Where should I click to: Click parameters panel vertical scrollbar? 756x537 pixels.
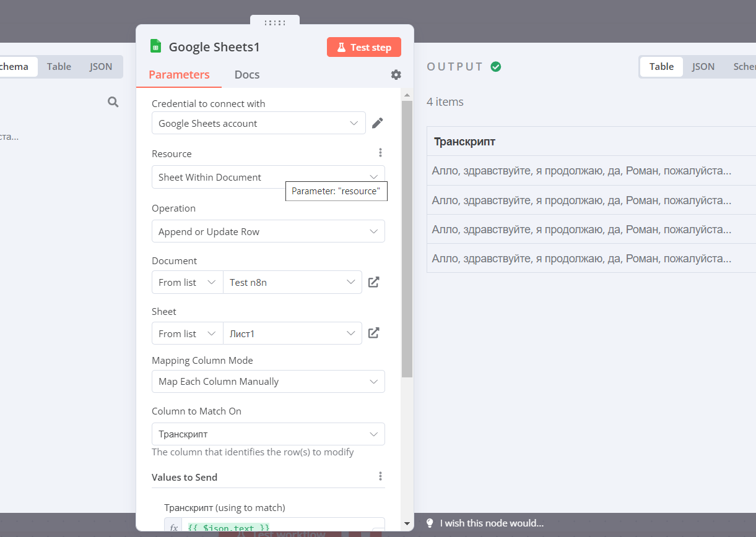(407, 239)
